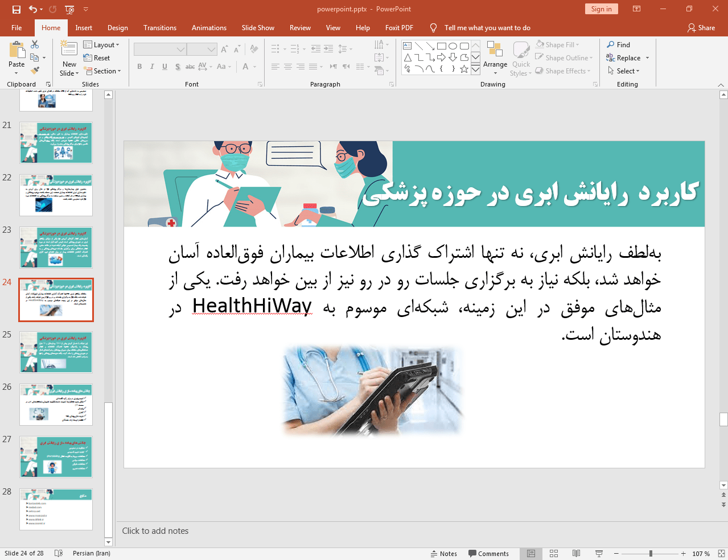Screen dimensions: 728x560
Task: Toggle Center paragraph alignment
Action: pos(288,67)
